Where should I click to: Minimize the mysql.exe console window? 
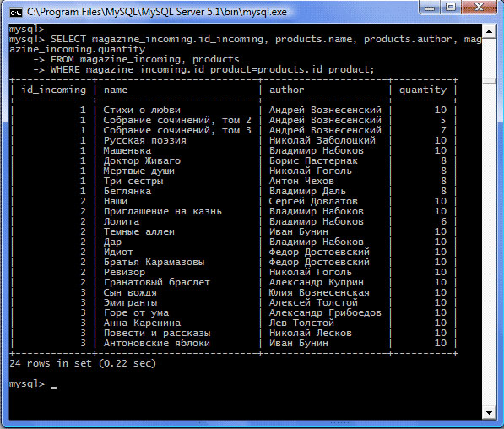click(x=430, y=8)
